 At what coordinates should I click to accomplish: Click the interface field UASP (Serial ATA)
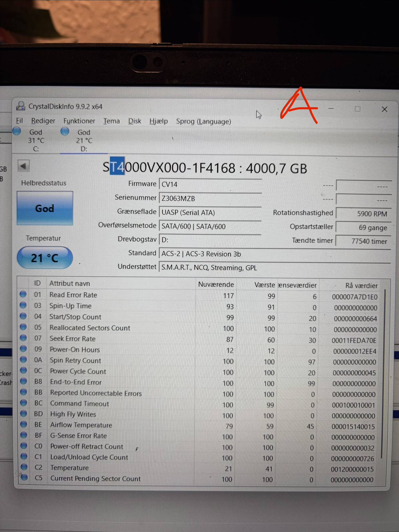[210, 212]
